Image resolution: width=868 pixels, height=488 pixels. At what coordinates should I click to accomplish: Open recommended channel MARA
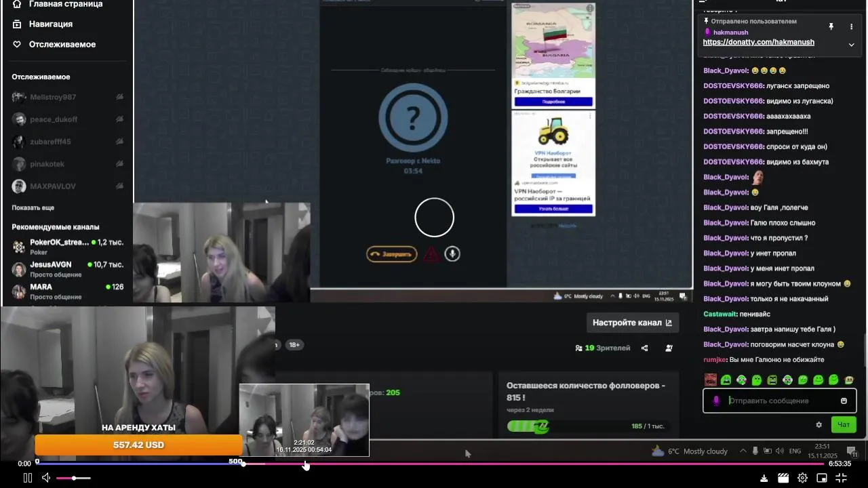[66, 291]
